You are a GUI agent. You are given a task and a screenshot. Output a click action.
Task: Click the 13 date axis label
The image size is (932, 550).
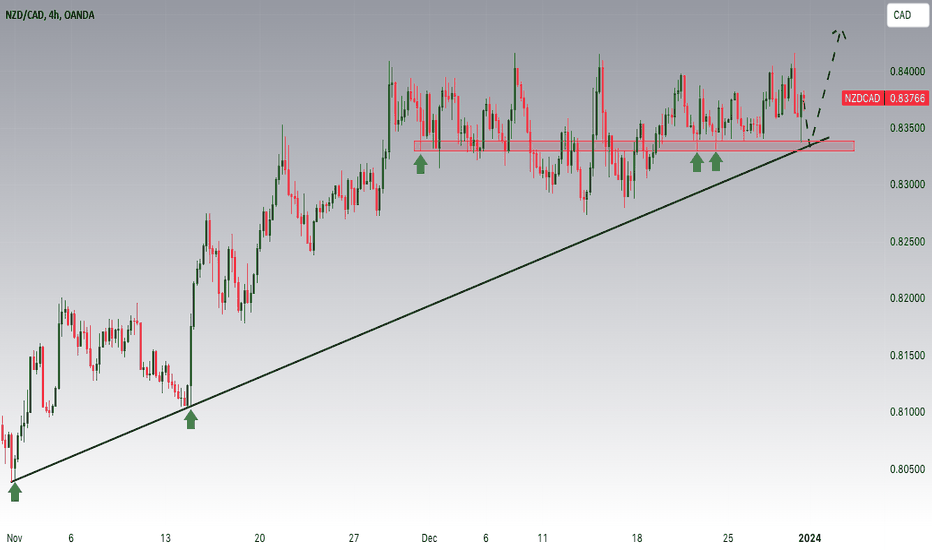pyautogui.click(x=165, y=538)
